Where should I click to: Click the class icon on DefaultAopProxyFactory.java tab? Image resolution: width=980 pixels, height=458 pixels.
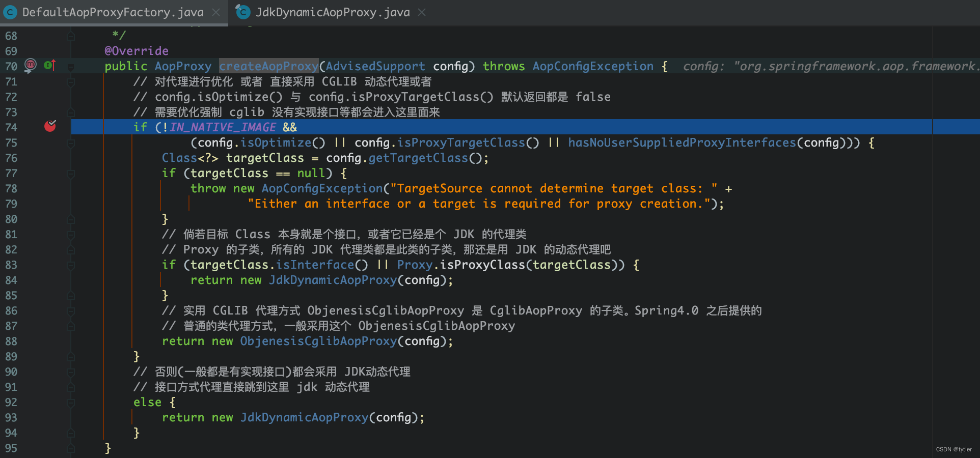(x=11, y=12)
